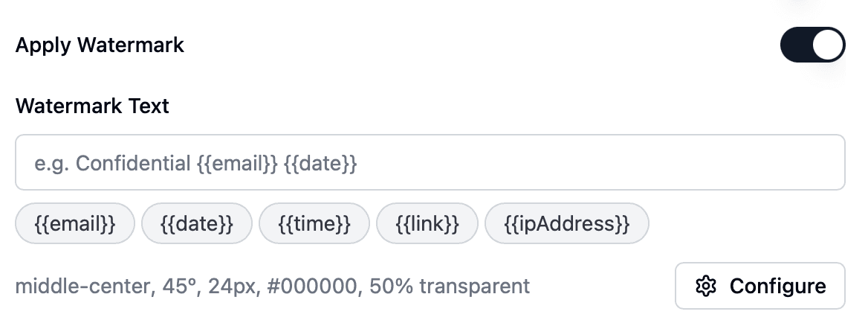Click the Watermark Text heading label

92,106
